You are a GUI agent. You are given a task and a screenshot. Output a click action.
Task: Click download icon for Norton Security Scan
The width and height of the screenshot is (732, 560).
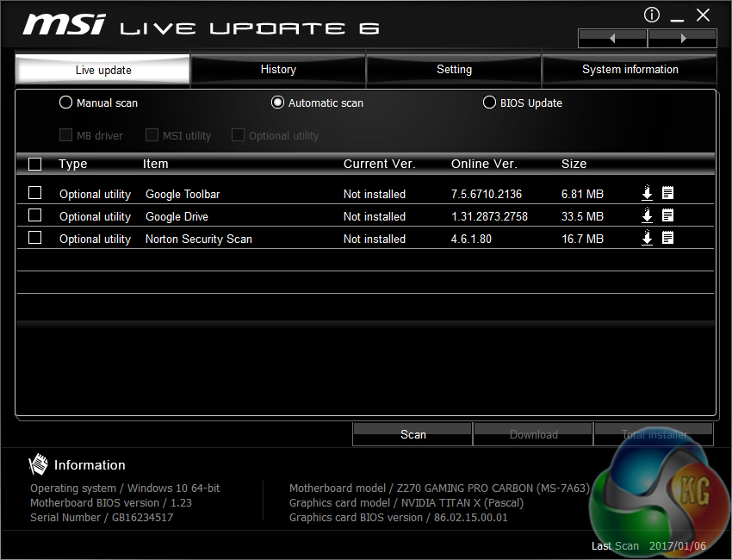647,238
